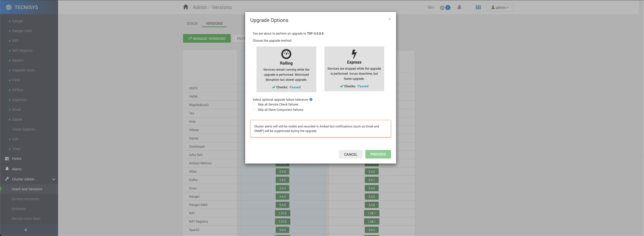Open background operations gear icon
The width and height of the screenshot is (644, 236).
pos(442,8)
